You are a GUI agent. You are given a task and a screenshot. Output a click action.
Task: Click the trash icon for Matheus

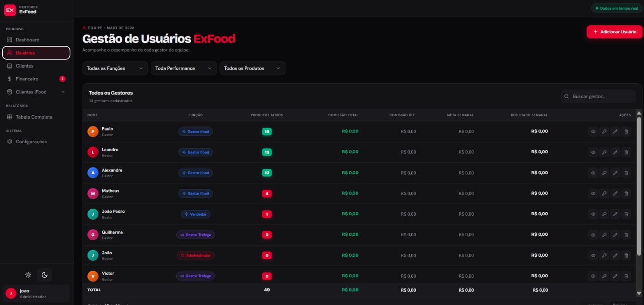click(626, 194)
